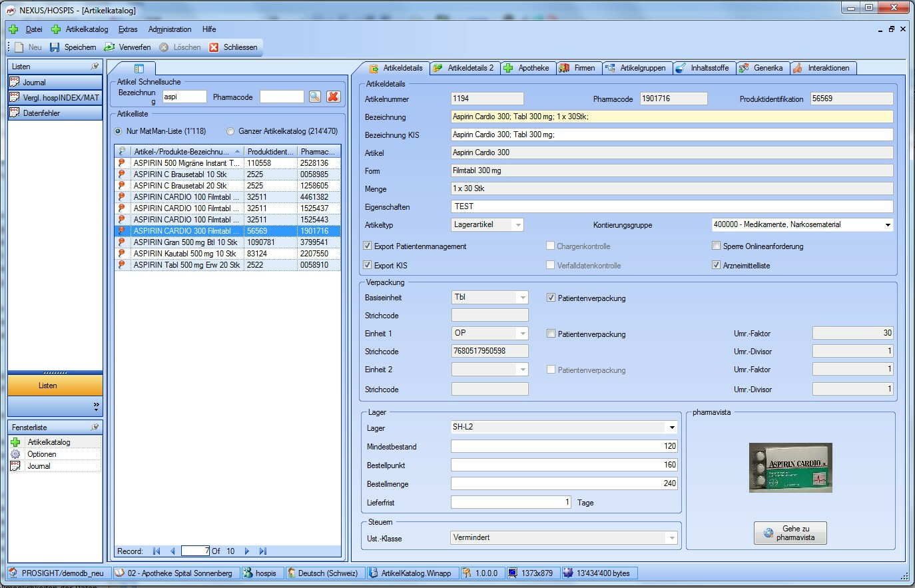Select Ganzer Artikelkatalog radio button
Image resolution: width=915 pixels, height=588 pixels.
[230, 131]
